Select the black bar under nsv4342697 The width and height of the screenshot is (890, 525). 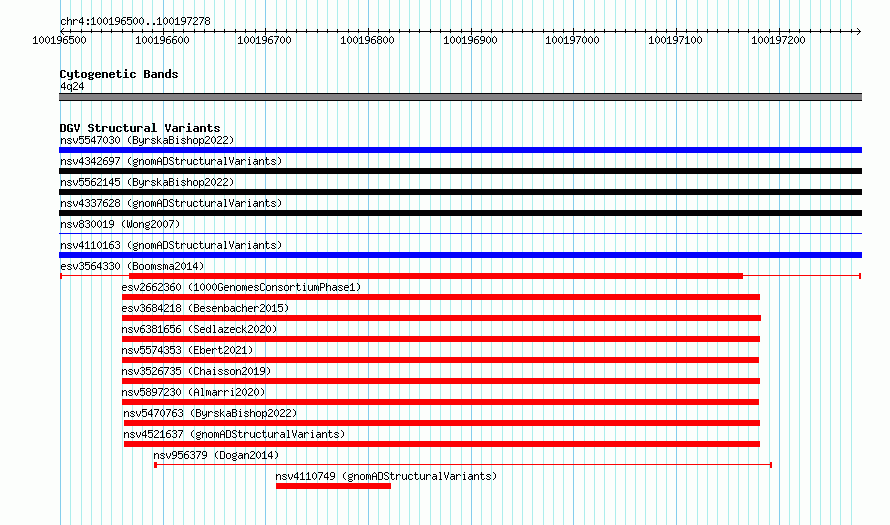pos(460,171)
